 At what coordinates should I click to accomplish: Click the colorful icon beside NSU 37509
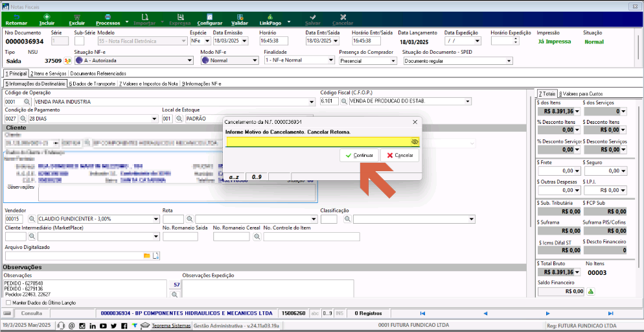coord(68,61)
